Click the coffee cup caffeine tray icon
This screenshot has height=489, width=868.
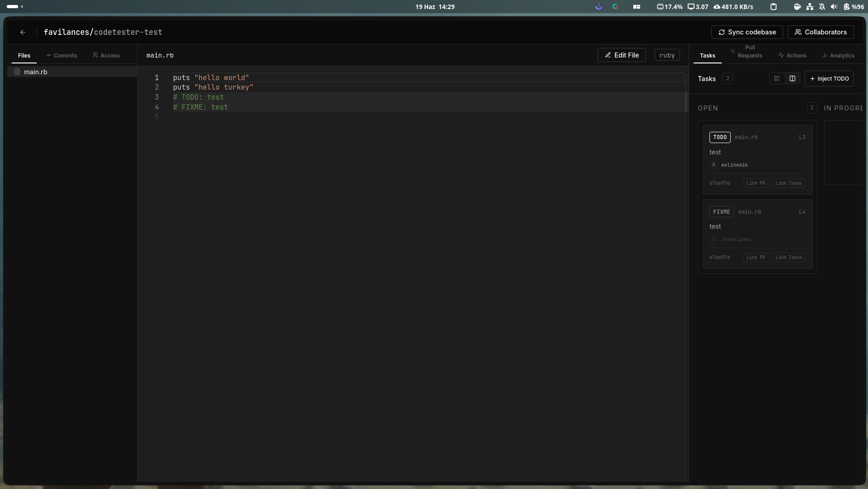coord(797,7)
